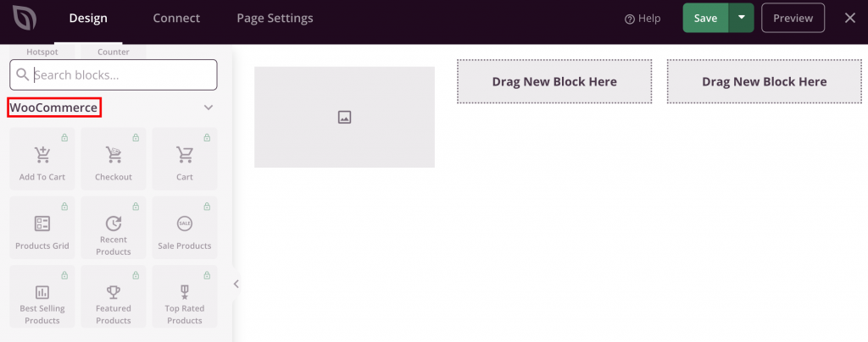Collapse the left blocks sidebar
This screenshot has width=868, height=342.
(x=236, y=284)
